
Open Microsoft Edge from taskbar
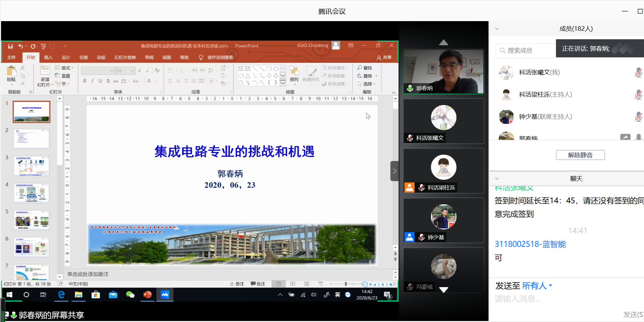coord(61,295)
